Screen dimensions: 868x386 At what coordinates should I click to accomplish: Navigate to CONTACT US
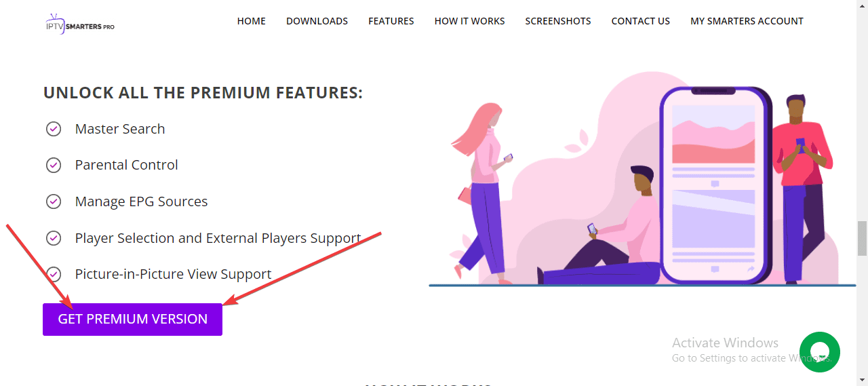[x=641, y=21]
